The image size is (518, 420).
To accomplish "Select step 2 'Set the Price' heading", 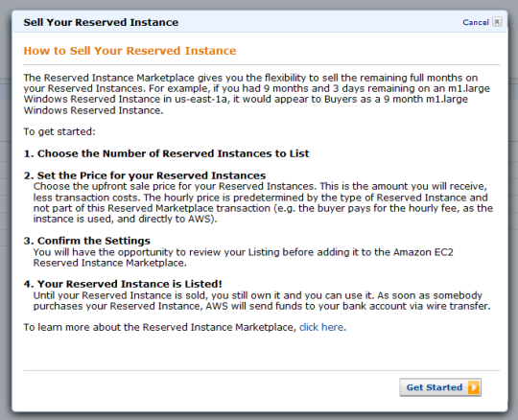I will coord(145,175).
